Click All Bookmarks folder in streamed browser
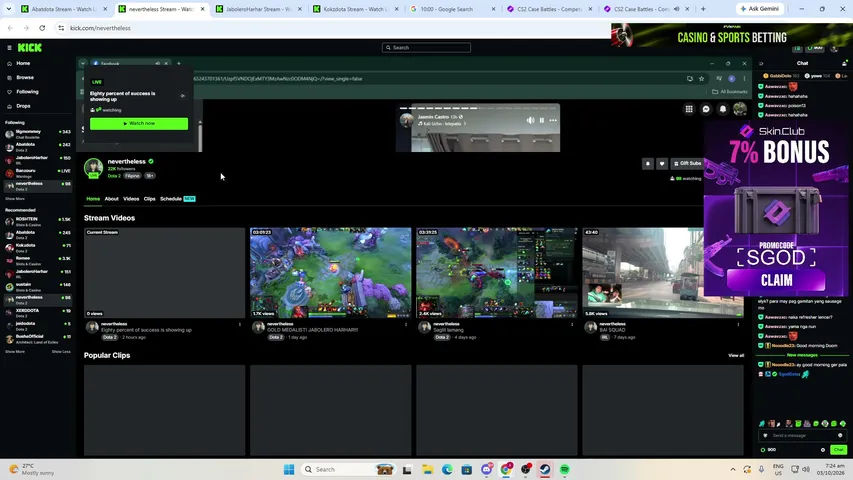 tap(730, 91)
